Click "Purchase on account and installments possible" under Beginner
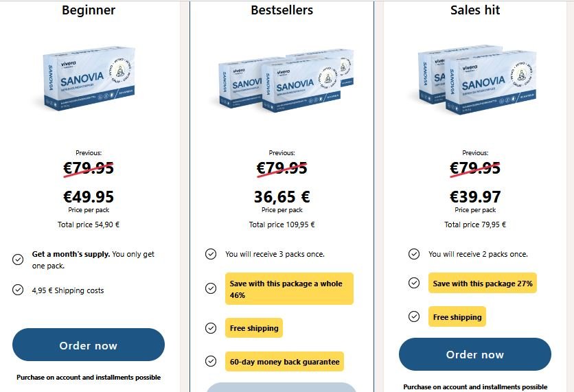Screen dimensions: 574x392 pyautogui.click(x=89, y=377)
